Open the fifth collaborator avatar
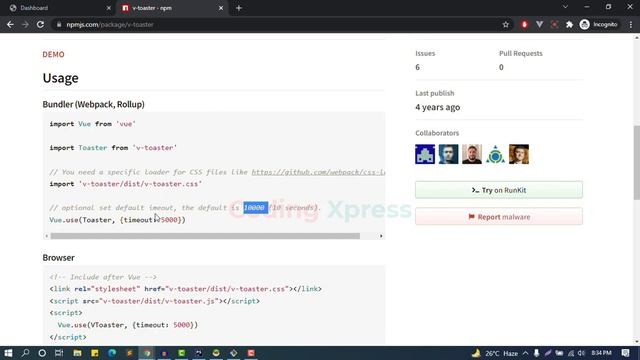640x360 pixels. (x=519, y=154)
